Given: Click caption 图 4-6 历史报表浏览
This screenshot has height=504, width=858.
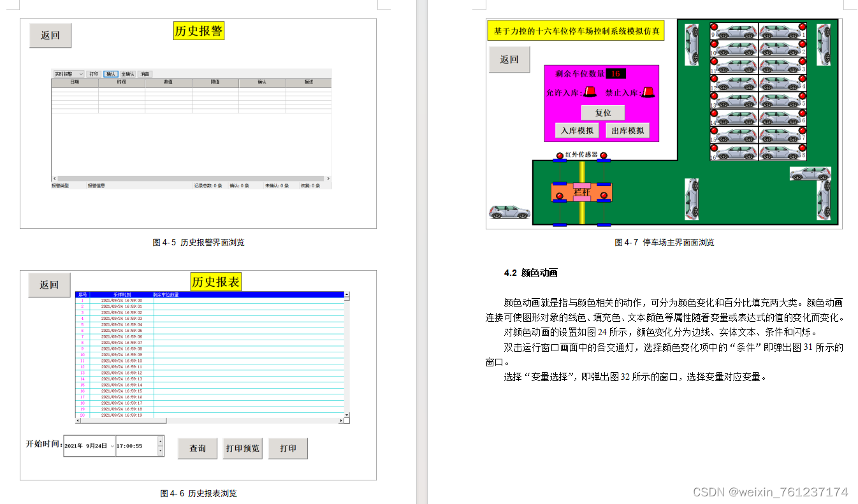Looking at the screenshot, I should tap(198, 493).
